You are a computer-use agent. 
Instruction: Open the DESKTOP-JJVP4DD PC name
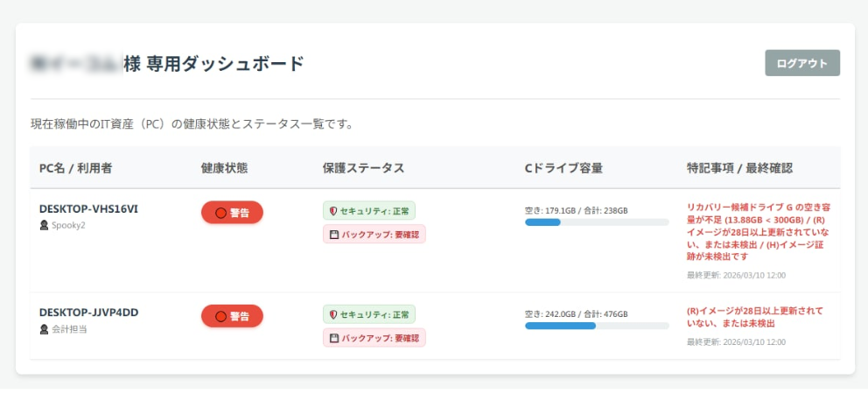pos(88,313)
